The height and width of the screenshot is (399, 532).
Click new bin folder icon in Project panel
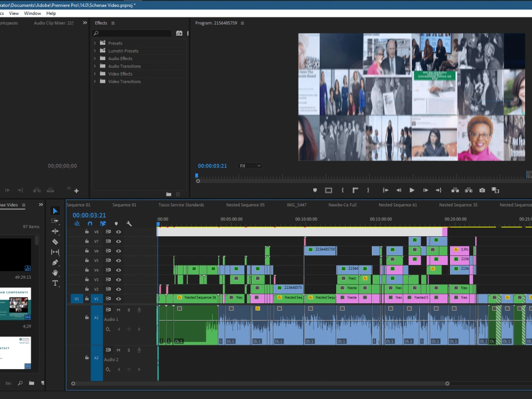pyautogui.click(x=31, y=383)
